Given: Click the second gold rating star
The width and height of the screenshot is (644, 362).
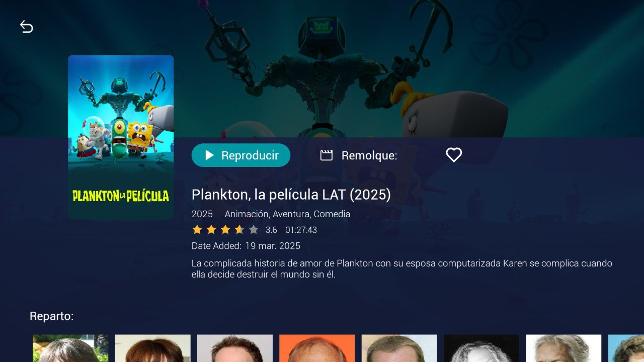Looking at the screenshot, I should point(211,230).
